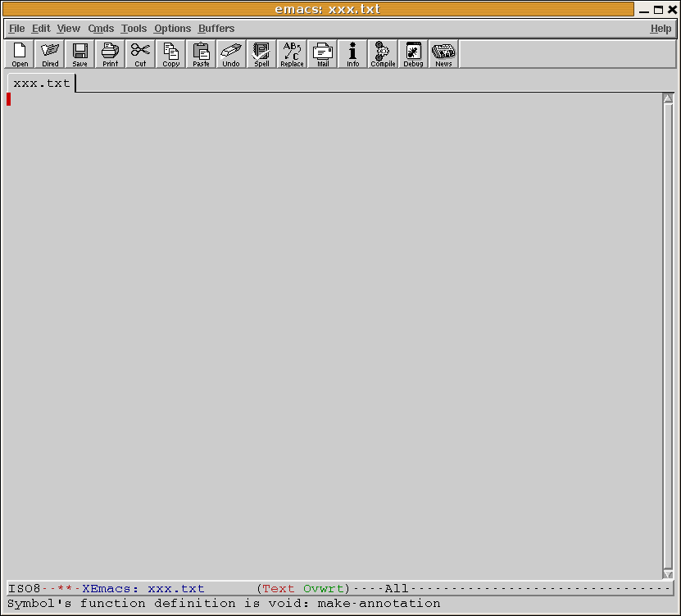
Task: Click the Print toolbar icon
Action: coord(110,54)
